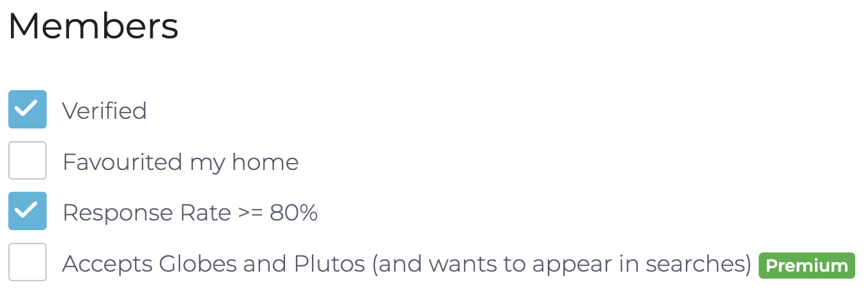
Task: Click the green Premium badge
Action: point(807,266)
